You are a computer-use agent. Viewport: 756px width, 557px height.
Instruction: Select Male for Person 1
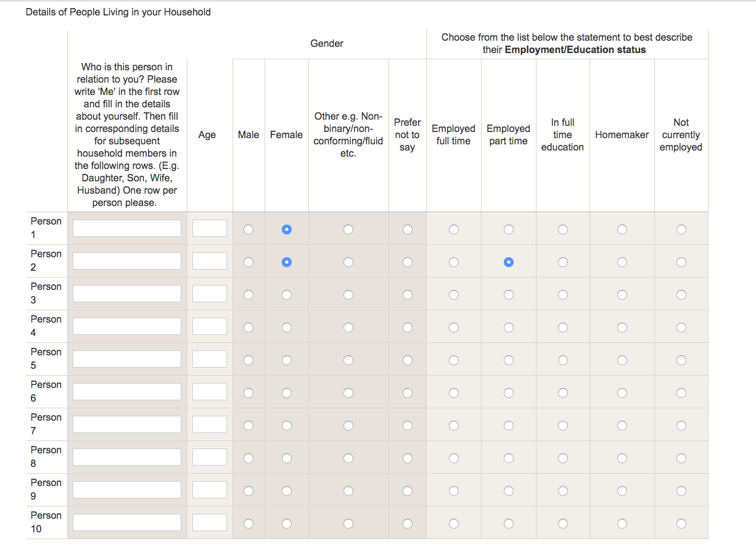click(x=248, y=229)
